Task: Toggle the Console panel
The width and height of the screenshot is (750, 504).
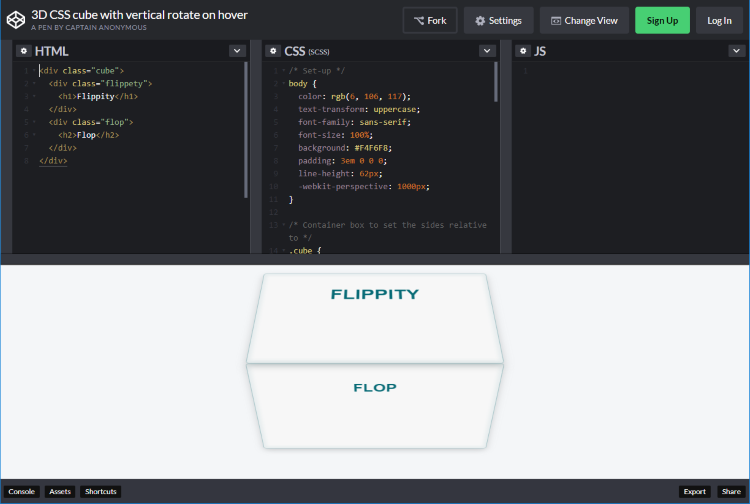Action: [x=22, y=491]
